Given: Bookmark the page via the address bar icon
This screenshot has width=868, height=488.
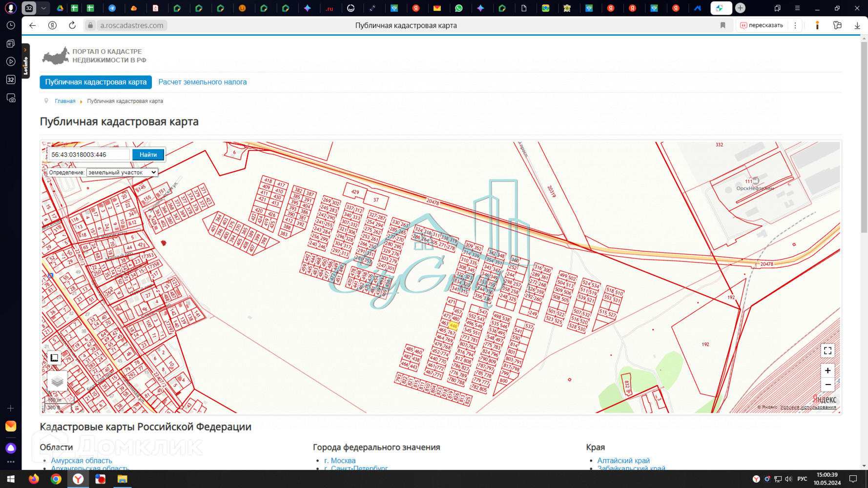Looking at the screenshot, I should (723, 25).
